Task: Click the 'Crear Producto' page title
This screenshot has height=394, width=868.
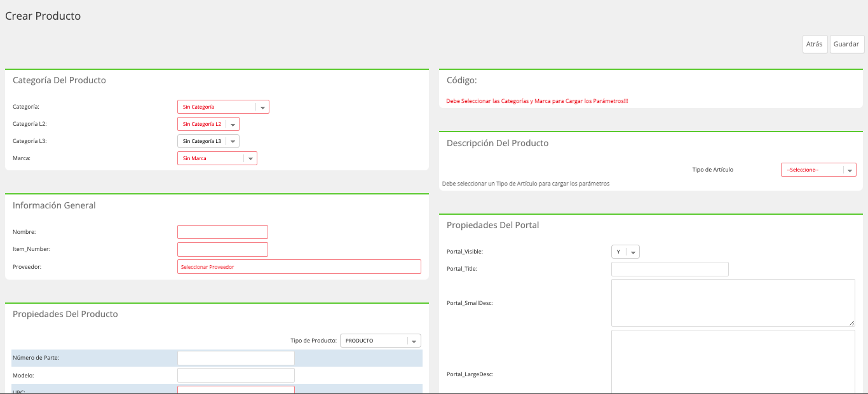Action: point(43,16)
